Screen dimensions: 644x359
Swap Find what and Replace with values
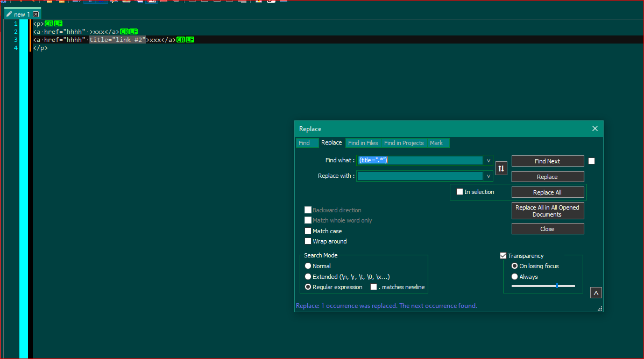pos(501,168)
